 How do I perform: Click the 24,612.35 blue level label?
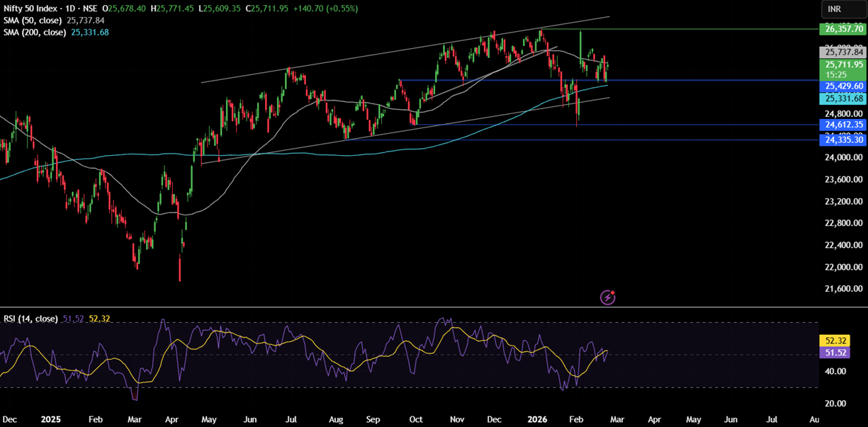[x=842, y=125]
